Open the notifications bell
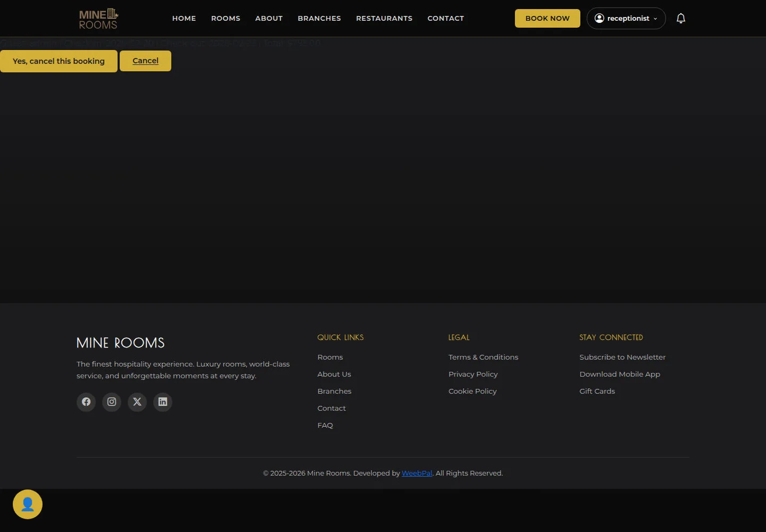This screenshot has height=532, width=766. [681, 19]
